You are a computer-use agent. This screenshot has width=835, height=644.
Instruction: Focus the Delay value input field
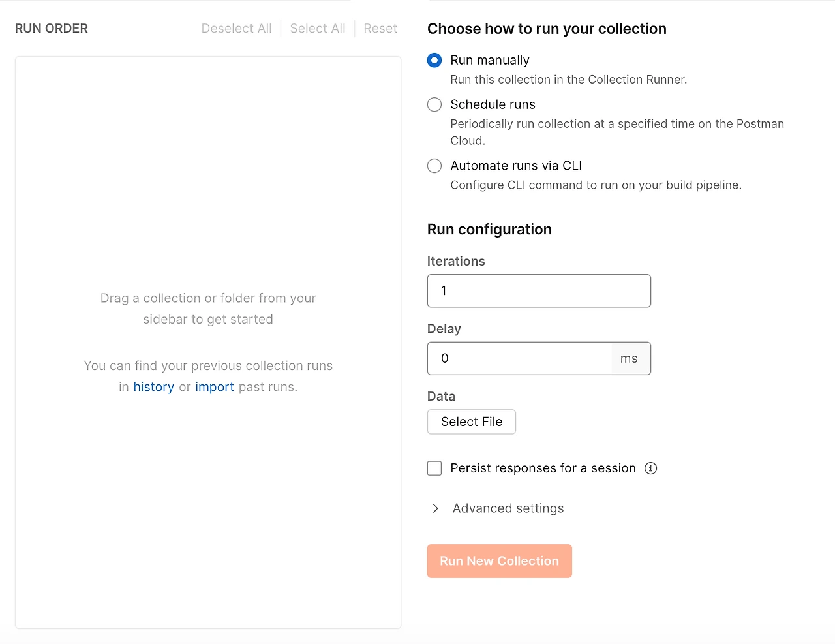519,358
